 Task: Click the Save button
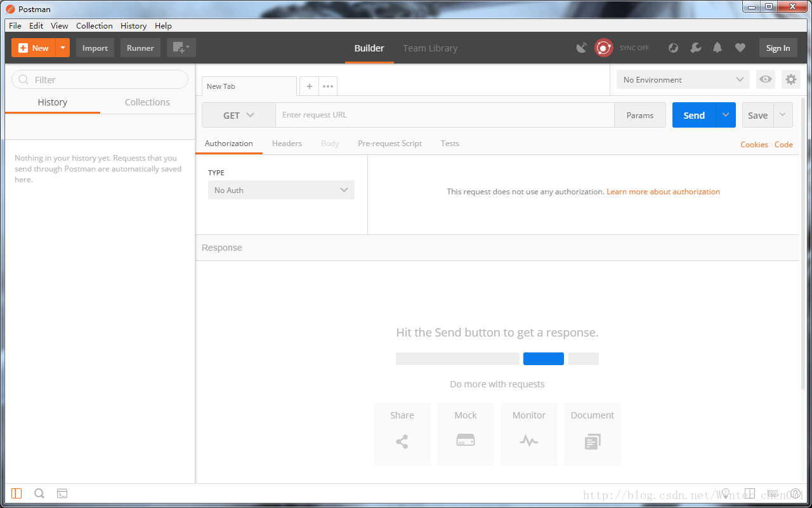pos(758,115)
